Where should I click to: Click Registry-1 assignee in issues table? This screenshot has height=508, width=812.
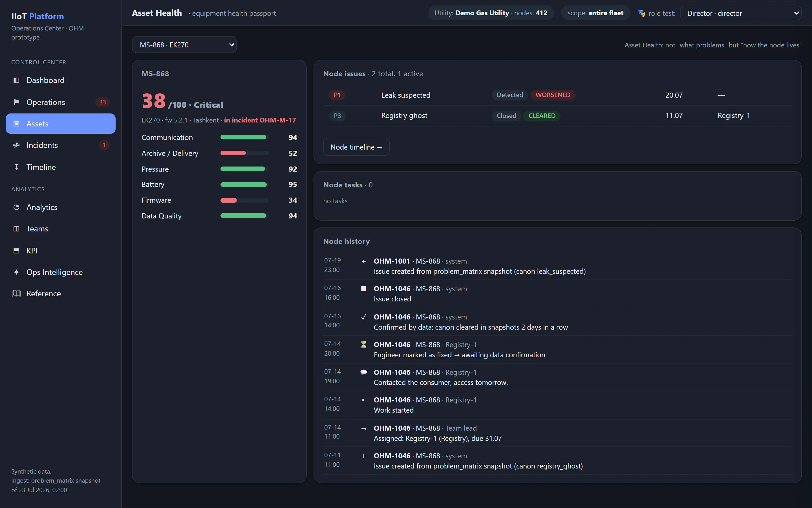pos(734,116)
